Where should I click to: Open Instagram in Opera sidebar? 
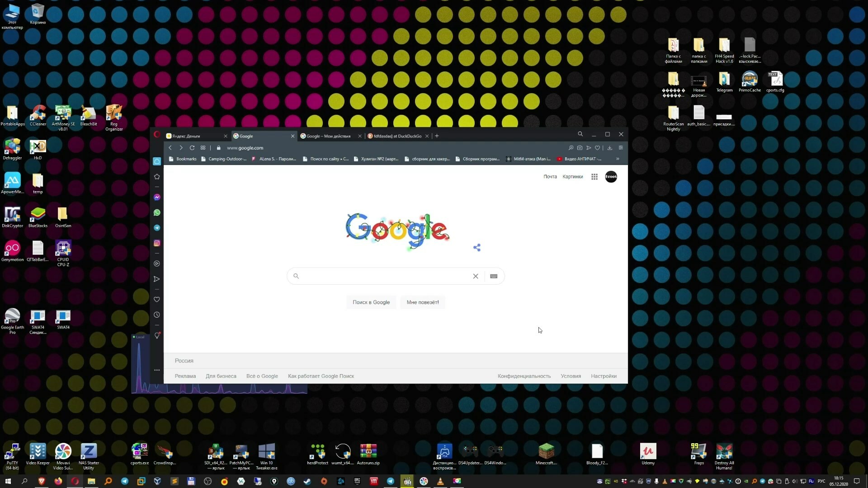[x=157, y=243]
